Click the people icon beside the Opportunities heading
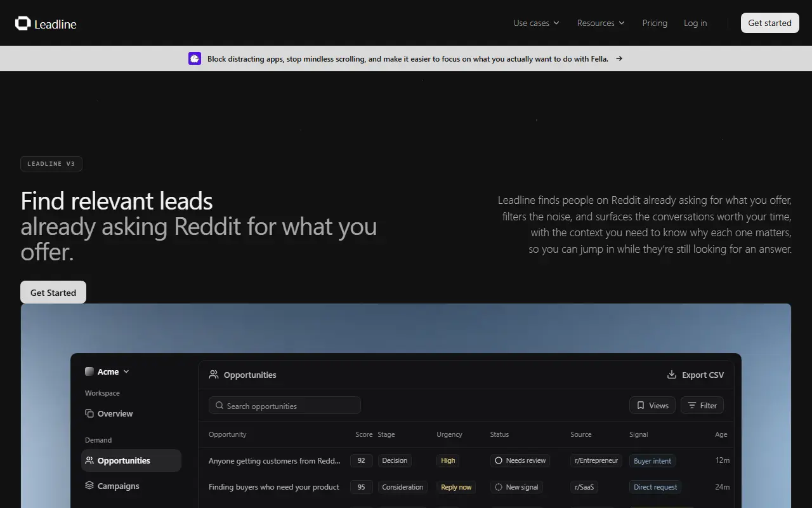812x508 pixels. [x=214, y=375]
